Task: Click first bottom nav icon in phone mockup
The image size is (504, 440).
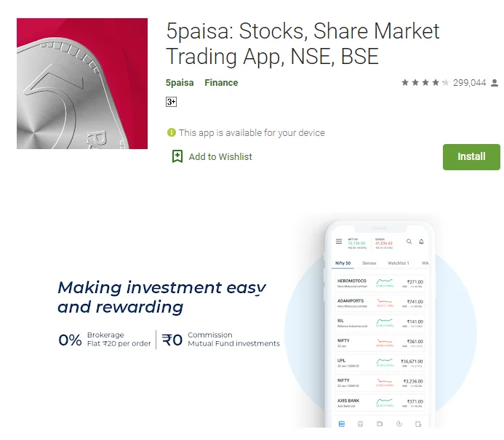Action: pyautogui.click(x=342, y=423)
